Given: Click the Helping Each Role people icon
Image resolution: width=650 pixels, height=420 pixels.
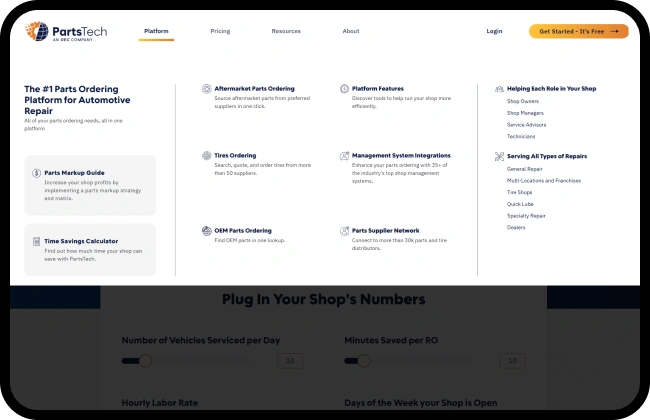Looking at the screenshot, I should pos(499,89).
